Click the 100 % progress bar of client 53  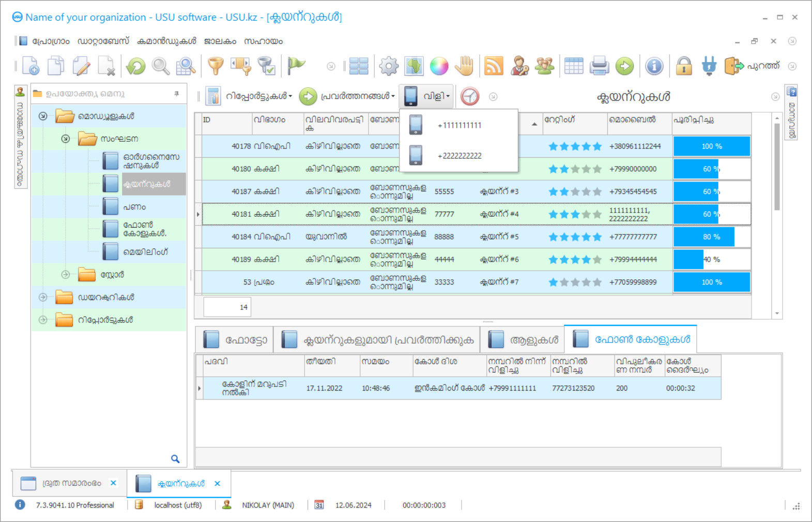coord(711,282)
